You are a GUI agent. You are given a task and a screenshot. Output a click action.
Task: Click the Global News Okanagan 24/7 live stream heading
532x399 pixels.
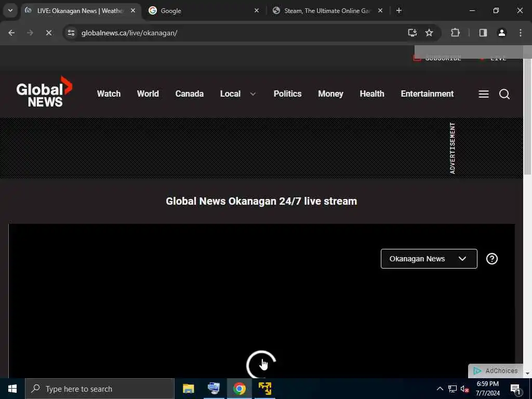pyautogui.click(x=261, y=201)
